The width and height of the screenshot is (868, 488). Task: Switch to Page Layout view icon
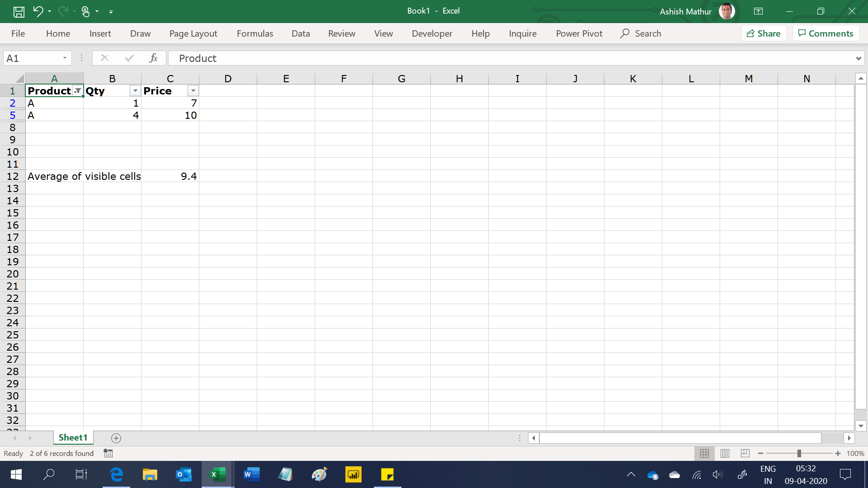pos(725,453)
